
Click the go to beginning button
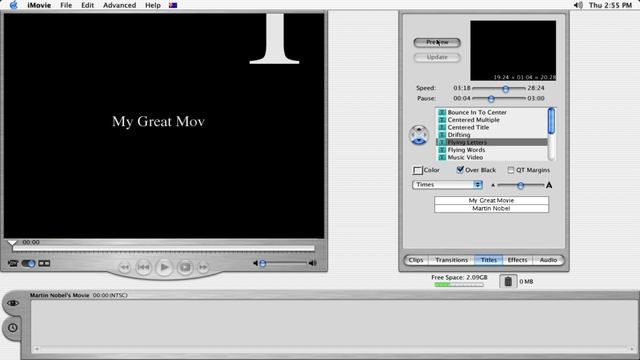[143, 267]
